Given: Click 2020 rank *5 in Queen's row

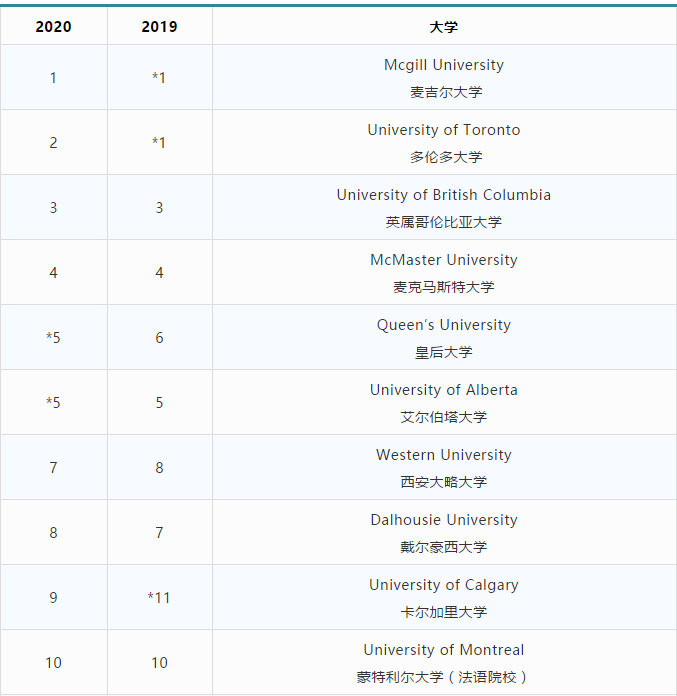Looking at the screenshot, I should (x=53, y=338).
